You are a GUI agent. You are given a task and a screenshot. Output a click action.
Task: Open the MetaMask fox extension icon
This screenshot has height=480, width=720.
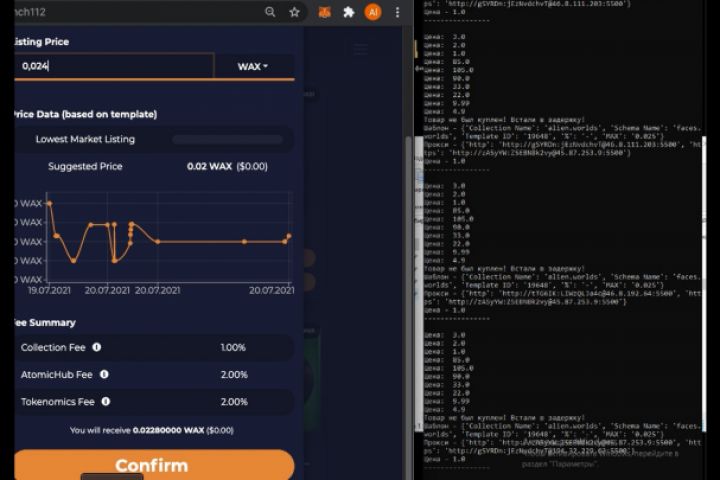[325, 12]
